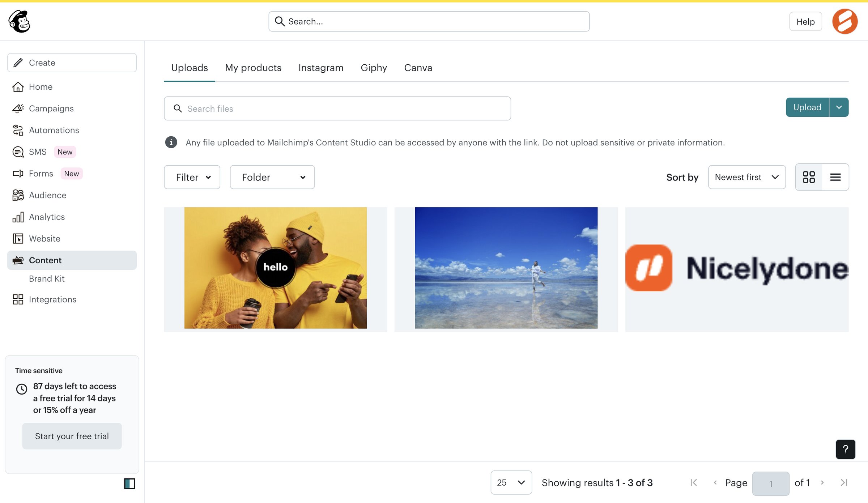Open Brand Kit submenu item
Image resolution: width=868 pixels, height=503 pixels.
tap(47, 279)
